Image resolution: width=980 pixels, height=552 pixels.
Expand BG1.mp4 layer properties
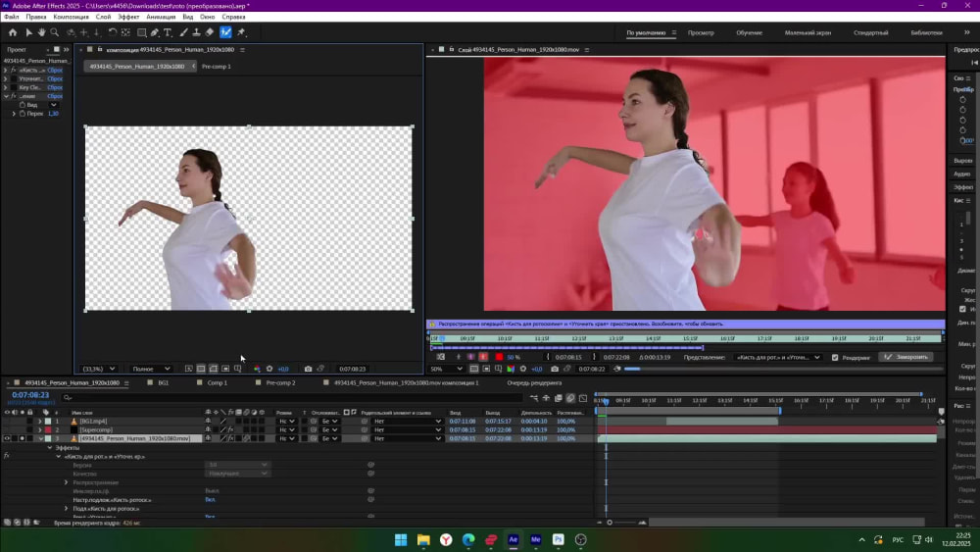pyautogui.click(x=40, y=422)
